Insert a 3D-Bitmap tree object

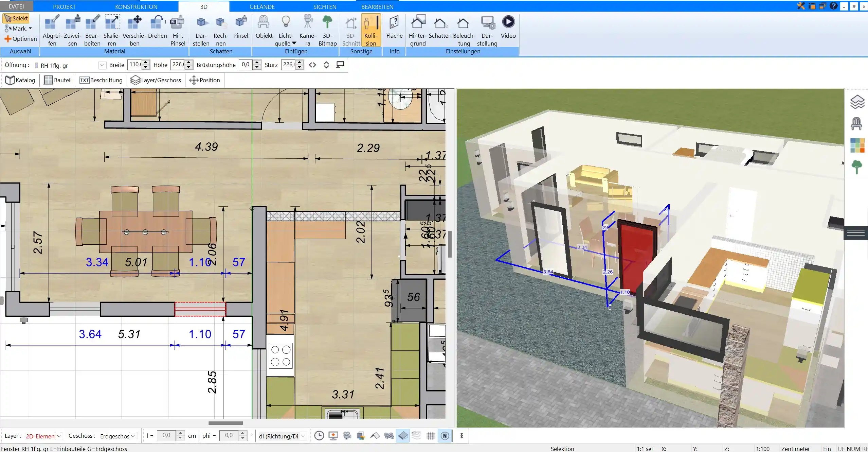pos(327,30)
